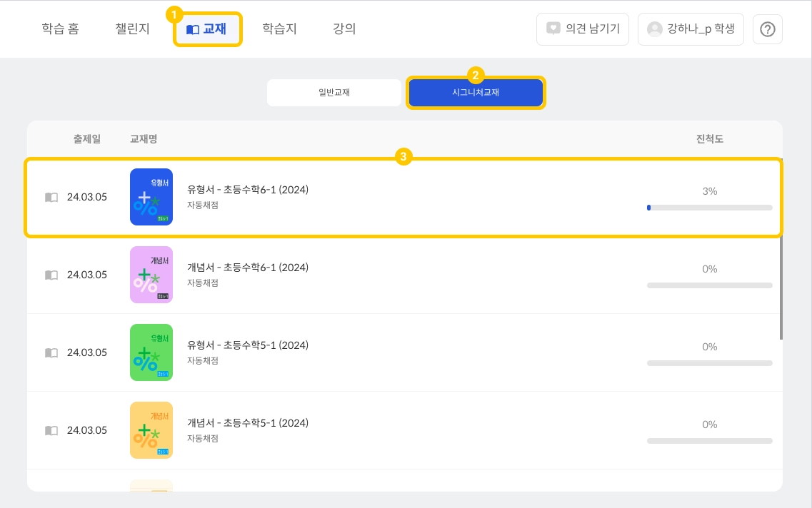Open the blue 유형서 6-1 cover thumbnail
812x508 pixels.
151,197
